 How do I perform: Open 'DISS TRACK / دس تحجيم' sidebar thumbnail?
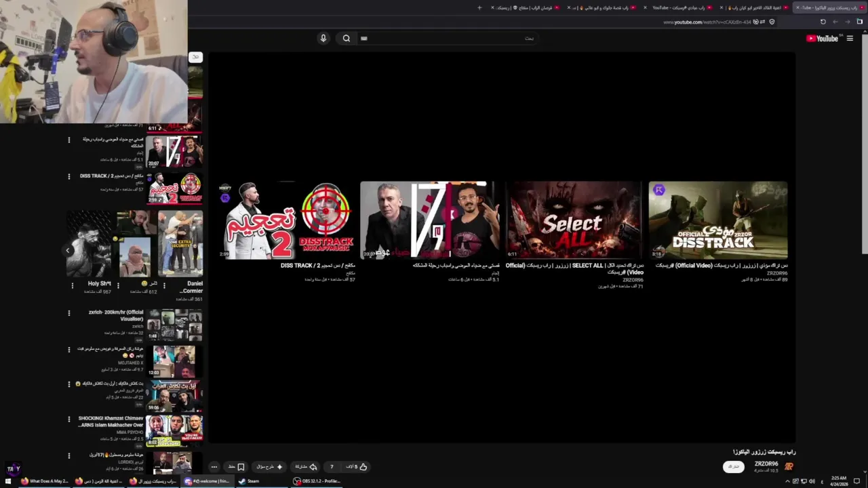(176, 188)
